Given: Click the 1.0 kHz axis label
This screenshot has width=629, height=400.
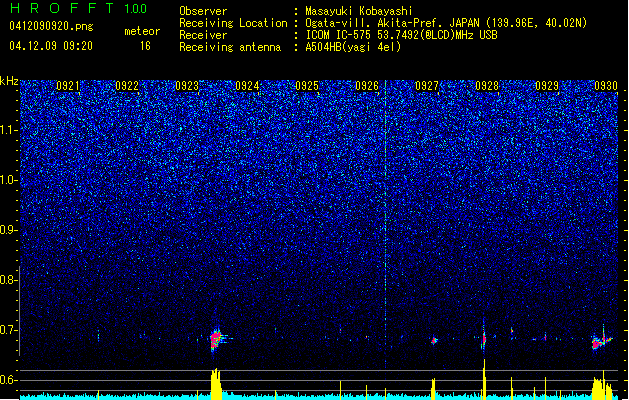Looking at the screenshot, I should (x=8, y=180).
